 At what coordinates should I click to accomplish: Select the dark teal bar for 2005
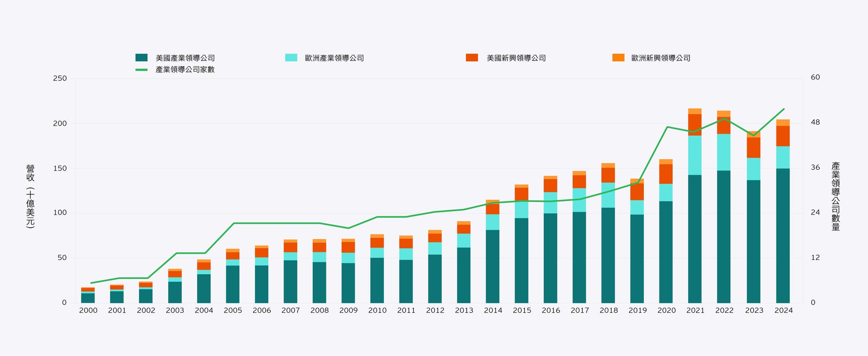tap(233, 284)
